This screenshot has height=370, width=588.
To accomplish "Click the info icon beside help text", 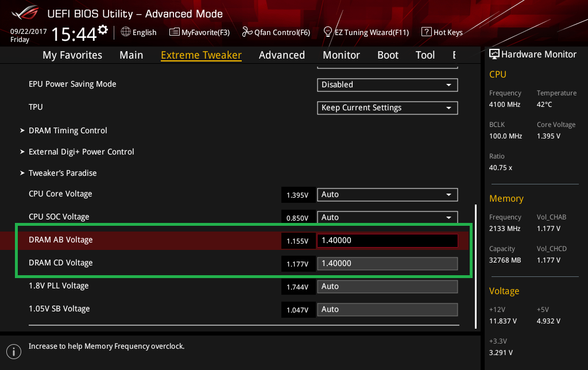I will tap(14, 352).
